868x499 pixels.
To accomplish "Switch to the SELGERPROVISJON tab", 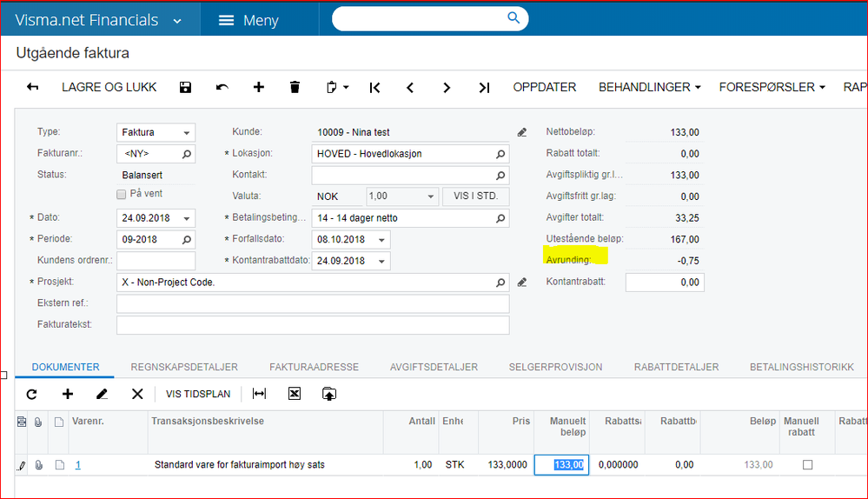I will tap(556, 367).
